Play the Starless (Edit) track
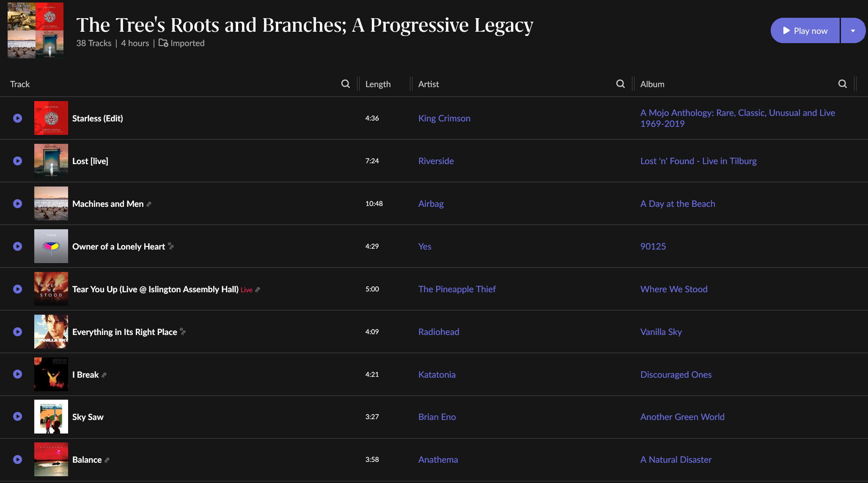The height and width of the screenshot is (483, 868). pos(17,118)
